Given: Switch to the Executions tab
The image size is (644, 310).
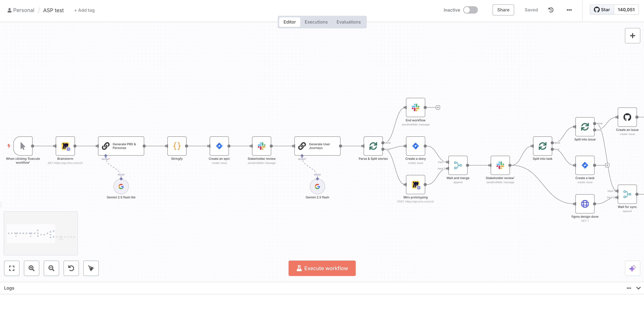Looking at the screenshot, I should (316, 22).
